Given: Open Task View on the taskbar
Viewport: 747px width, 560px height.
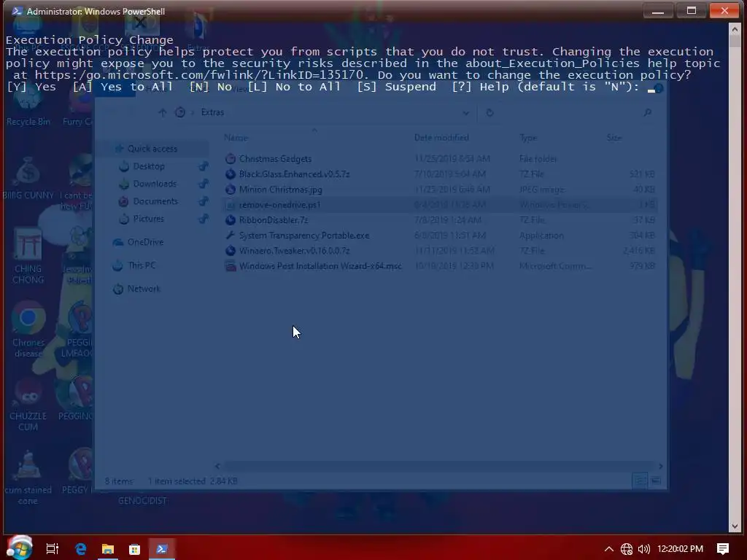Looking at the screenshot, I should 53,549.
